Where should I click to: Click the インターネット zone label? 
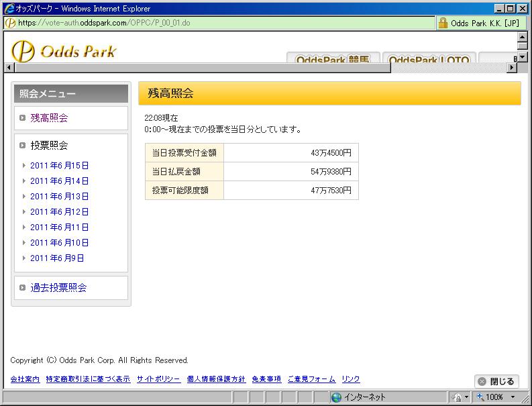click(365, 397)
